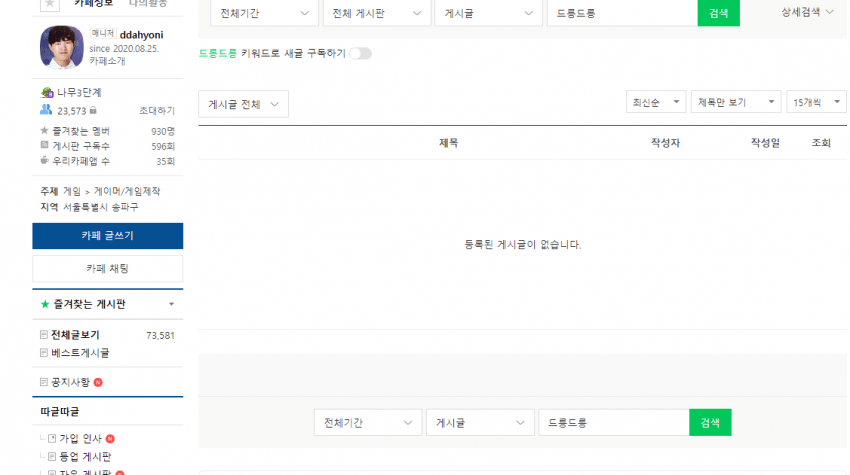850x475 pixels.
Task: Click the board icon beside 가입 인사
Action: (x=52, y=438)
